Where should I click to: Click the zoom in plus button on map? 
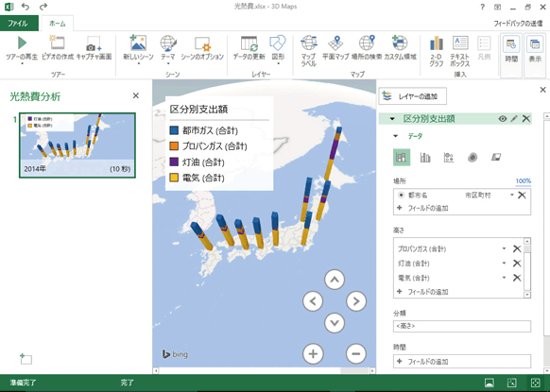[313, 354]
